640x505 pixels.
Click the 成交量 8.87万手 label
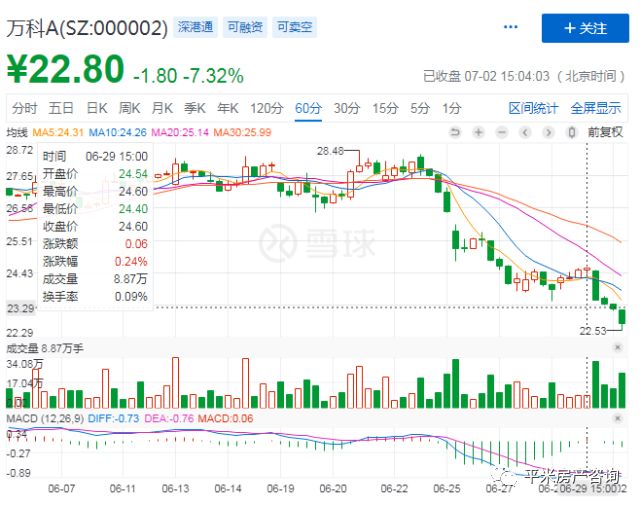[45, 348]
